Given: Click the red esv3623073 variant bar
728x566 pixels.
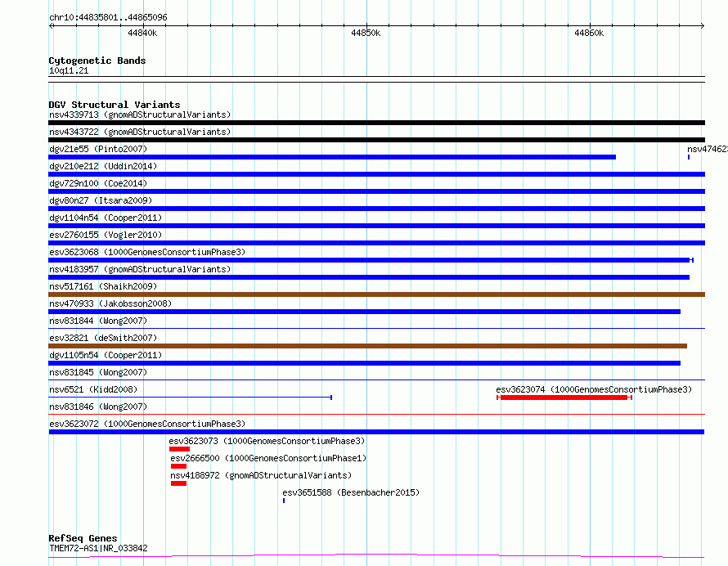Looking at the screenshot, I should coord(179,449).
